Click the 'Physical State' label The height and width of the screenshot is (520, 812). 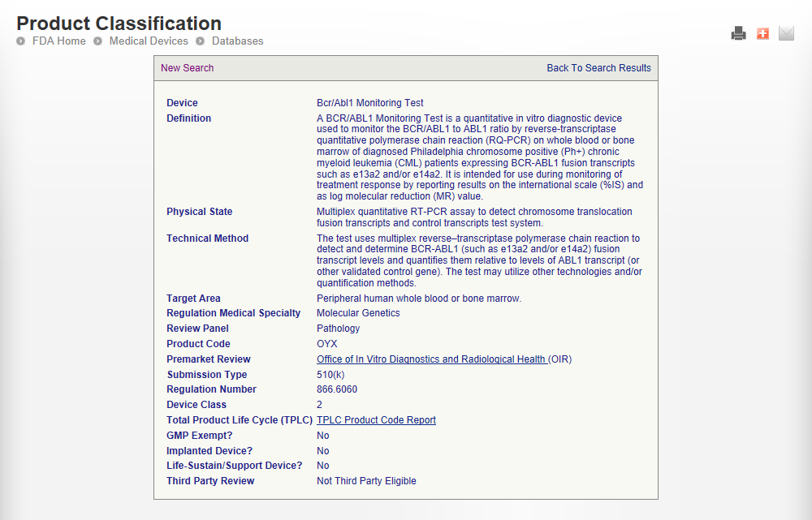coord(200,212)
